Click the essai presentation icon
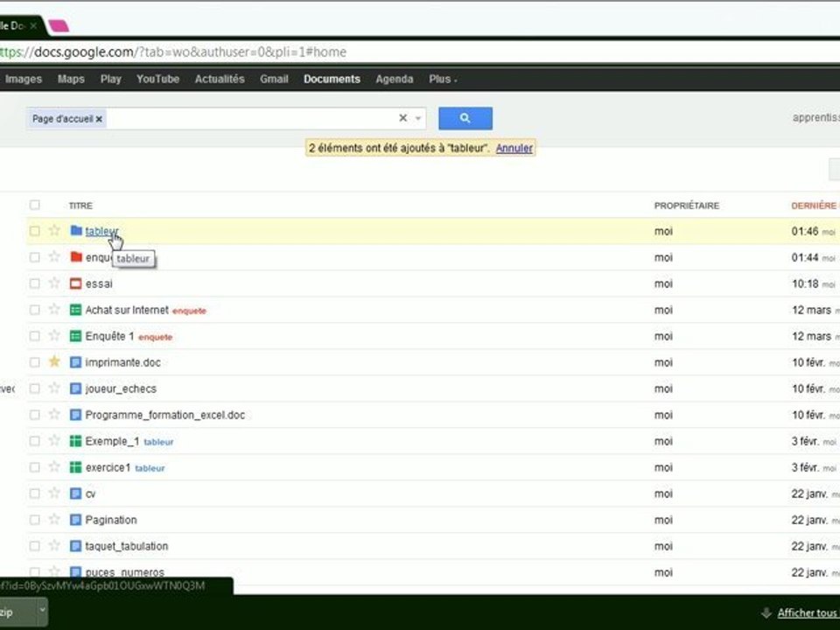The height and width of the screenshot is (630, 840). pyautogui.click(x=76, y=283)
